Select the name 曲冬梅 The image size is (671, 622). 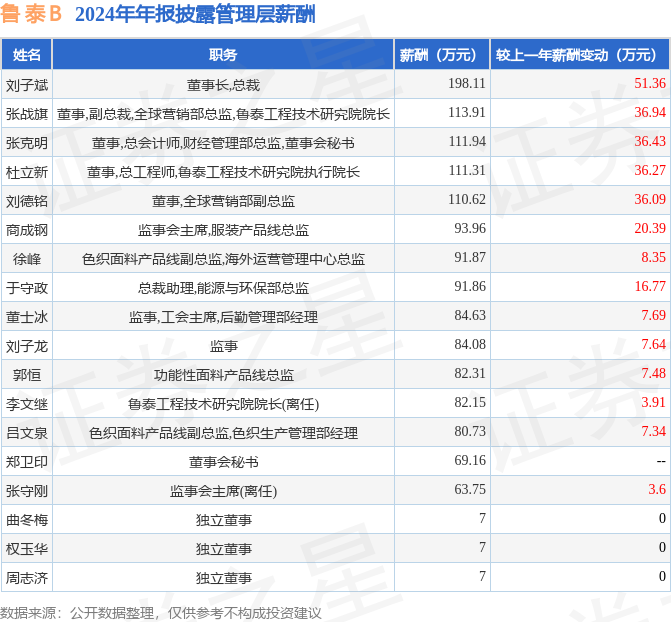pyautogui.click(x=27, y=520)
